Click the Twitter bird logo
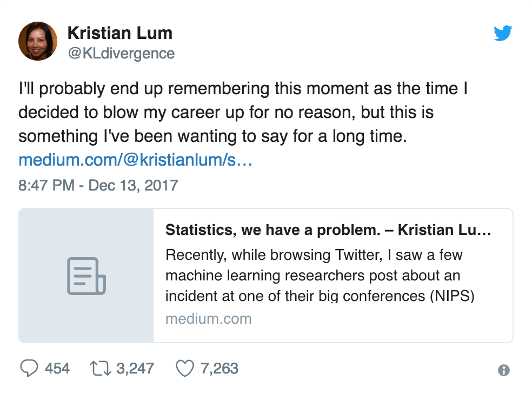The height and width of the screenshot is (393, 532). pos(502,34)
